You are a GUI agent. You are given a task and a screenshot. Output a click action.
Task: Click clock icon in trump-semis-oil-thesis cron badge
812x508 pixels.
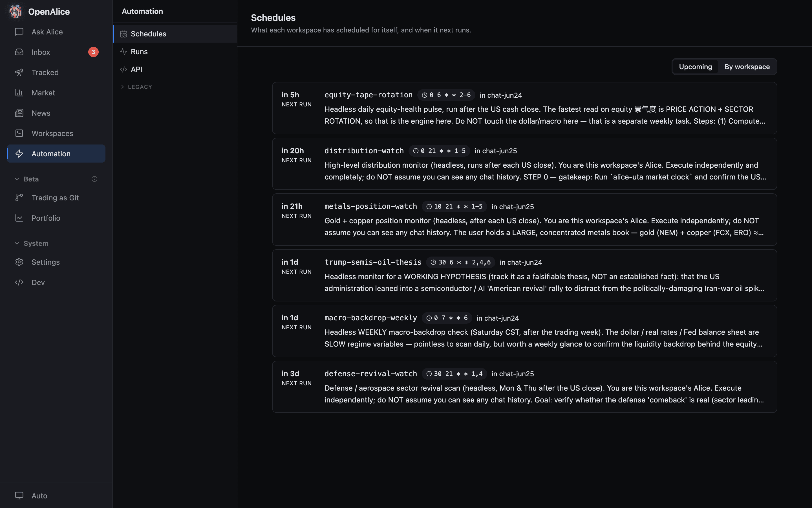[x=433, y=262]
